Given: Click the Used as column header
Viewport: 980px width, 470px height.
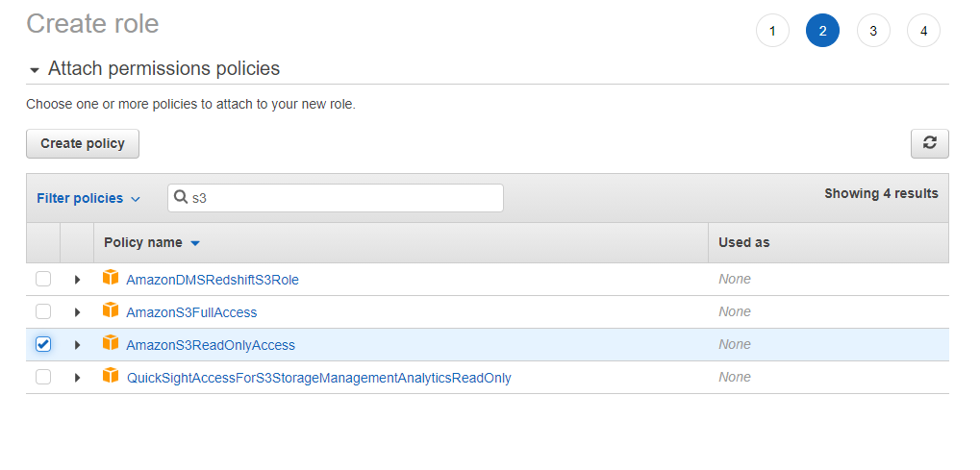Looking at the screenshot, I should (x=743, y=242).
